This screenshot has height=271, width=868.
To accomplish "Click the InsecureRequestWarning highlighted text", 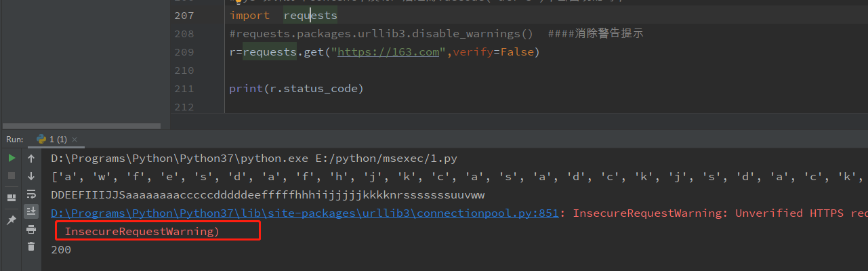I will click(142, 232).
